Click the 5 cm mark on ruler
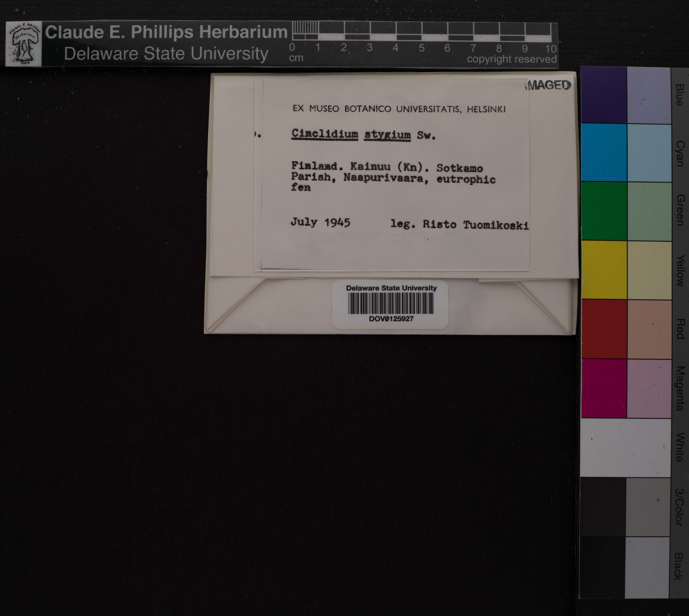 (422, 48)
